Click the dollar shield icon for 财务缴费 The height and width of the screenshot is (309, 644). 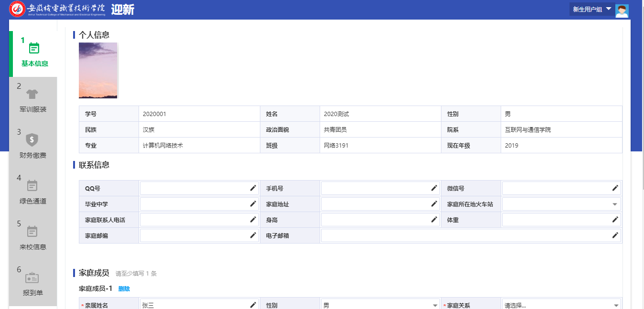click(32, 139)
